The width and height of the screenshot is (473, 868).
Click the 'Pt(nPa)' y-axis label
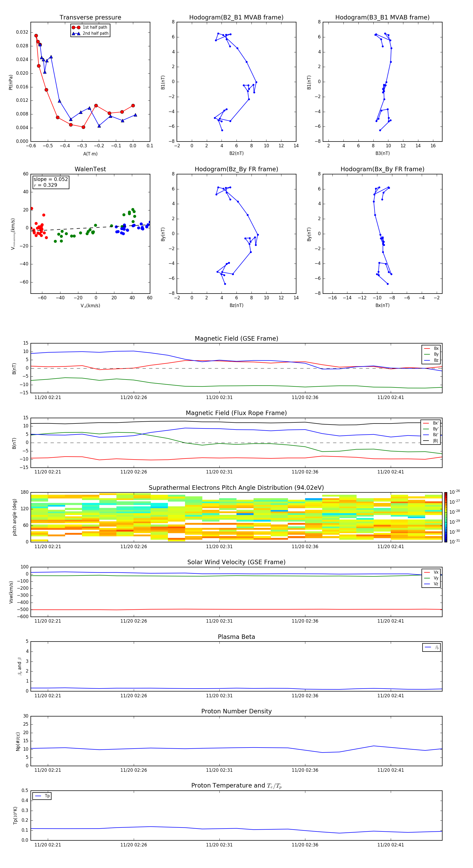[x=11, y=82]
